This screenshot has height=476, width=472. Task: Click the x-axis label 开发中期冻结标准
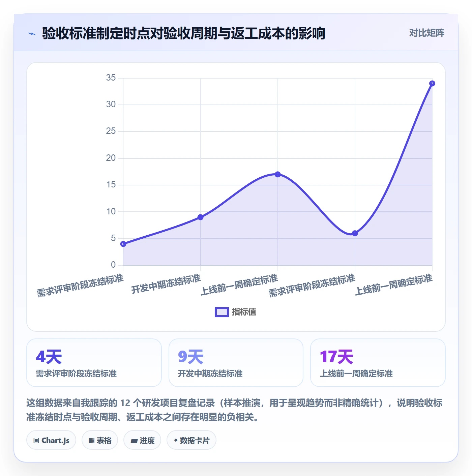pyautogui.click(x=166, y=284)
